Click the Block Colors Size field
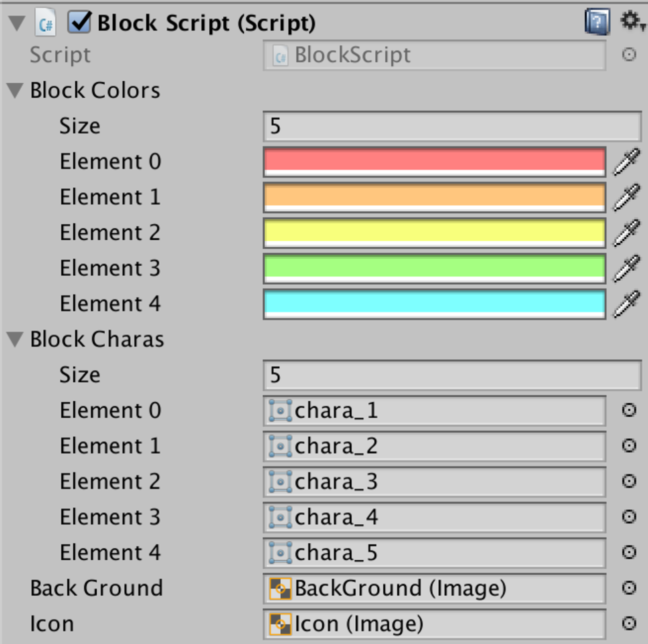This screenshot has height=644, width=648. 451,126
